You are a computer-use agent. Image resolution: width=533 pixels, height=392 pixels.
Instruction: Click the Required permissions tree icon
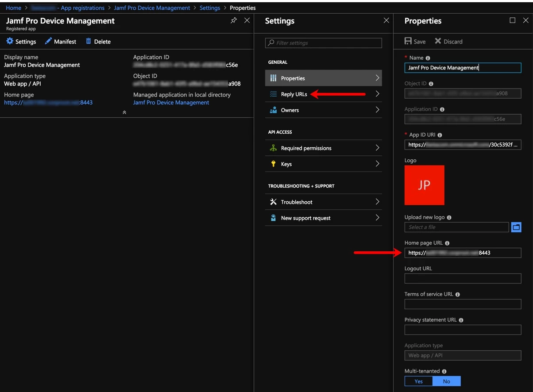tap(273, 148)
